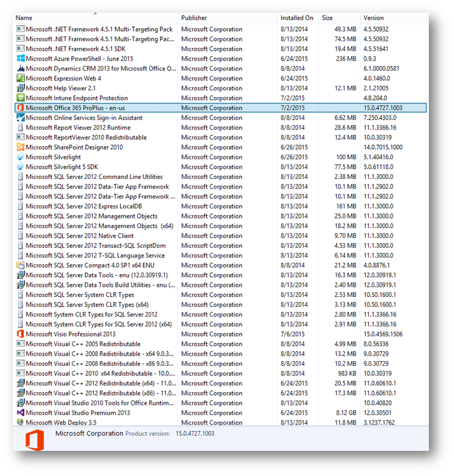Select Visual C++ 2010 x64 Redistributable

tap(101, 374)
